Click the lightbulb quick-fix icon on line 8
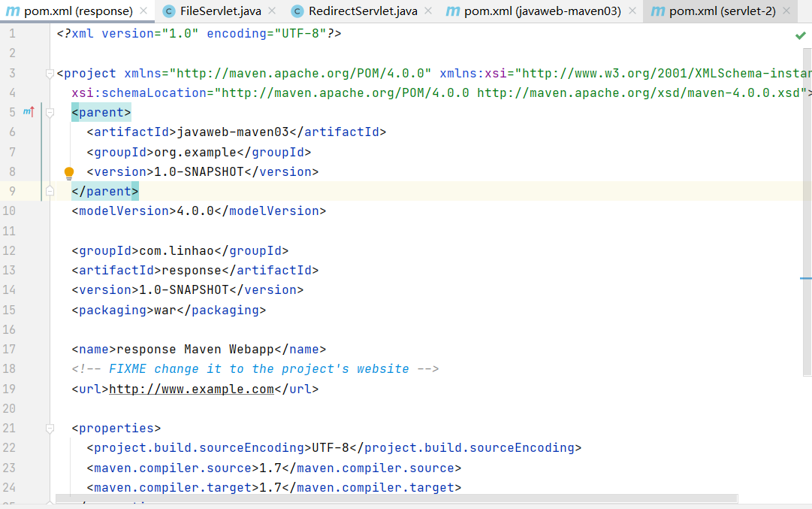Image resolution: width=812 pixels, height=509 pixels. [69, 173]
